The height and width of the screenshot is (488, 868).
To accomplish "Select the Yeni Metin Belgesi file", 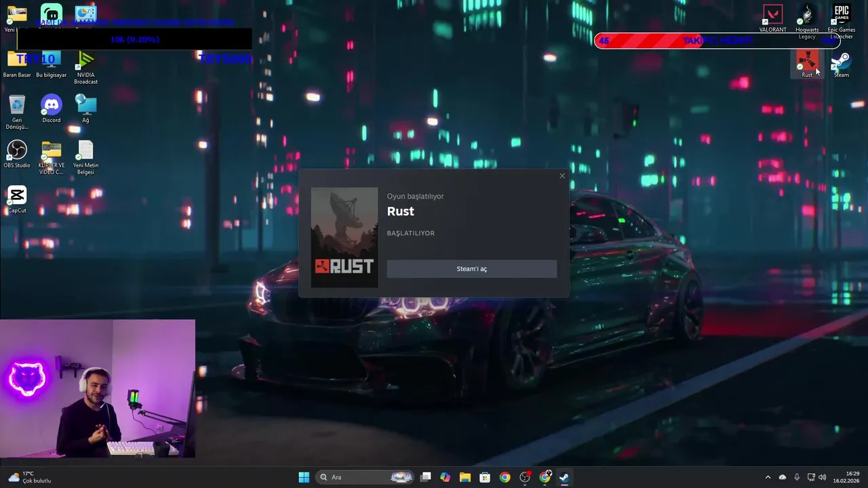I will click(x=86, y=157).
